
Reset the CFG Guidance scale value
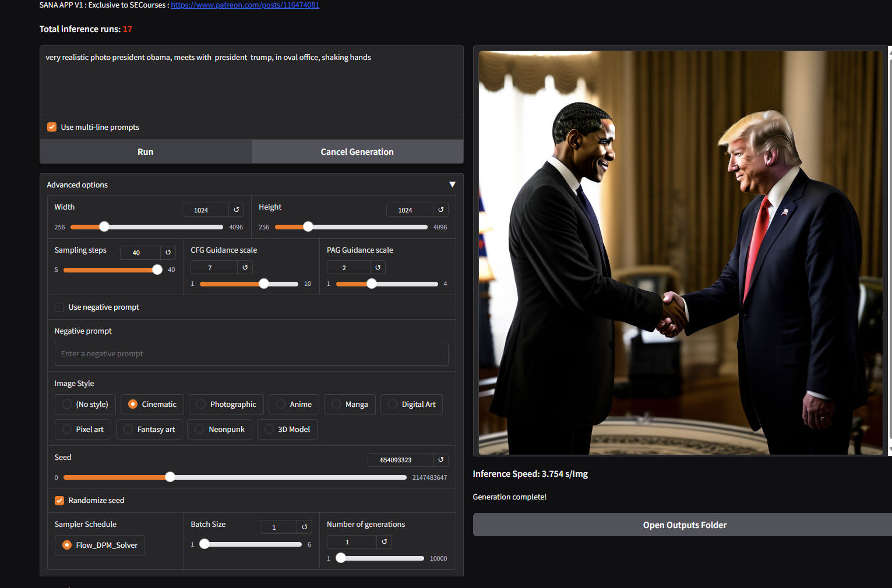click(x=245, y=267)
